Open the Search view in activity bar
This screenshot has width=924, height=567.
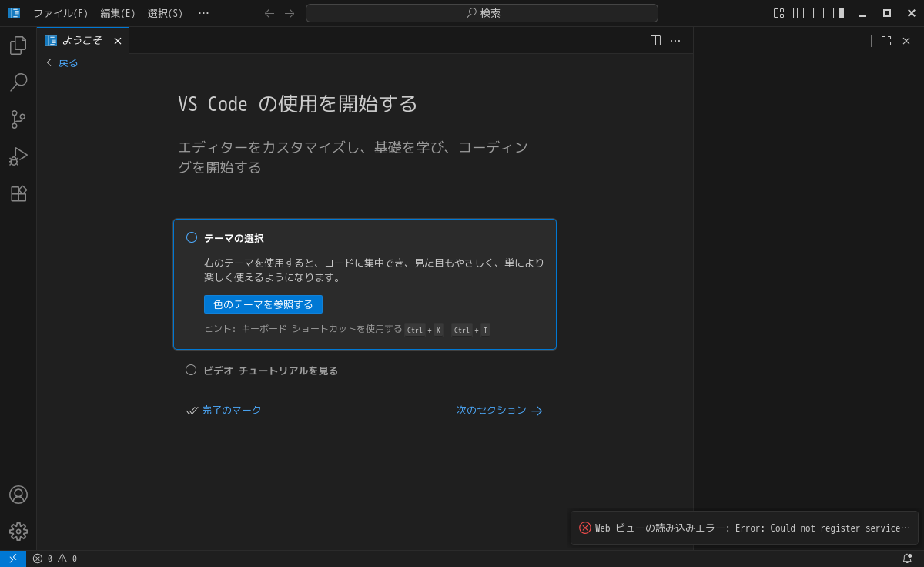coord(18,82)
